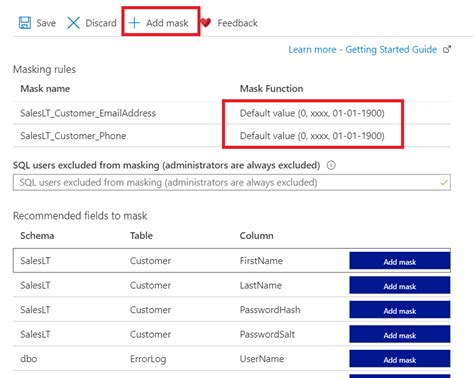Click the Mask Function column header

pyautogui.click(x=271, y=89)
